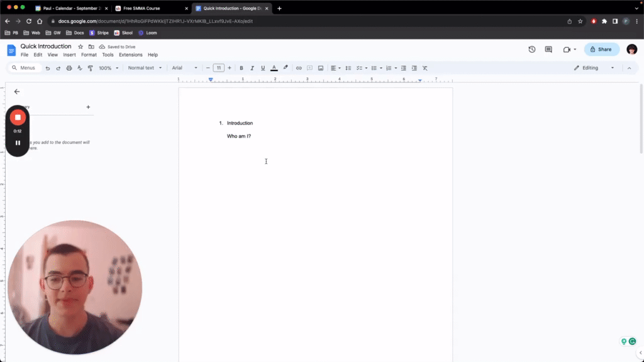Viewport: 644px width, 362px height.
Task: Click the Share button
Action: tap(601, 49)
